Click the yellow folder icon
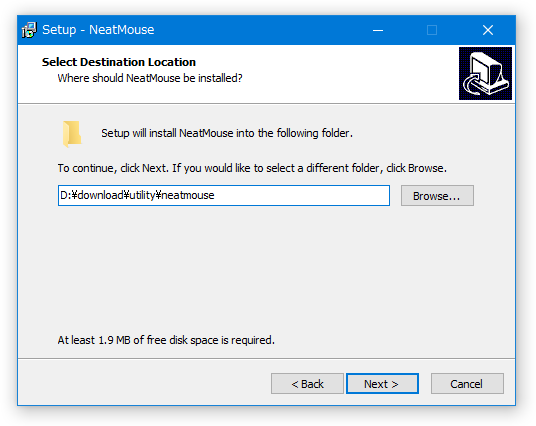Viewport: 536px width, 426px height. [x=72, y=133]
